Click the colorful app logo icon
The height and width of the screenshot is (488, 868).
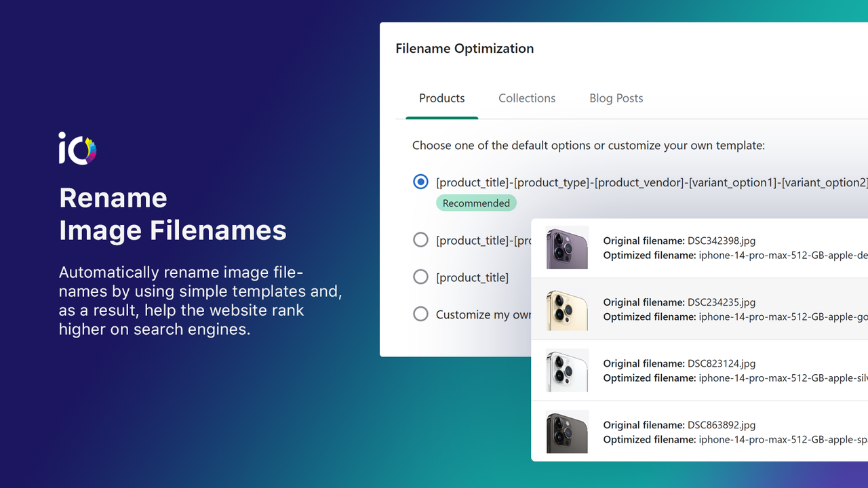[x=77, y=148]
